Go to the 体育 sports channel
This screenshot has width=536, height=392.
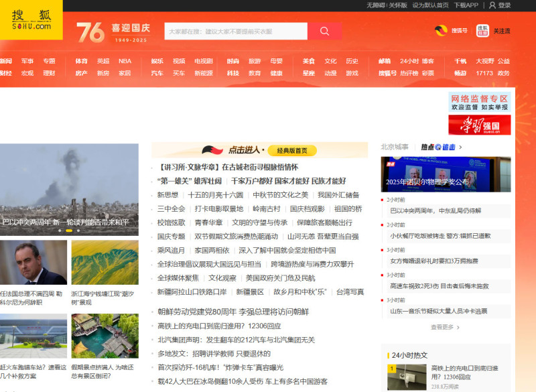point(81,61)
